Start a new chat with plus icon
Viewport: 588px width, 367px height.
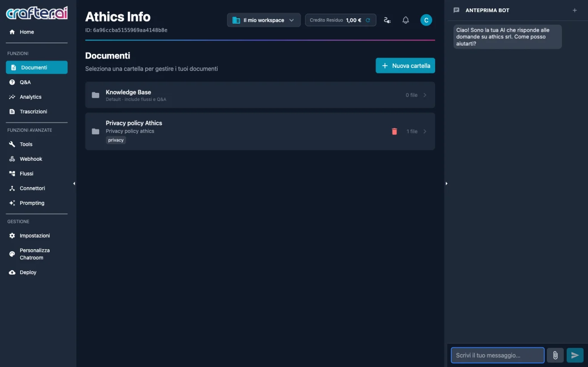point(575,10)
